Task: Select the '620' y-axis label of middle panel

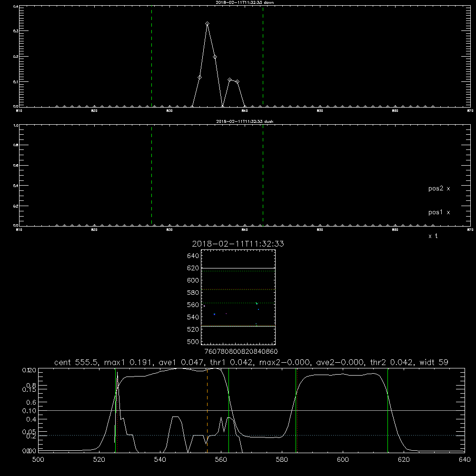Action: coord(193,268)
